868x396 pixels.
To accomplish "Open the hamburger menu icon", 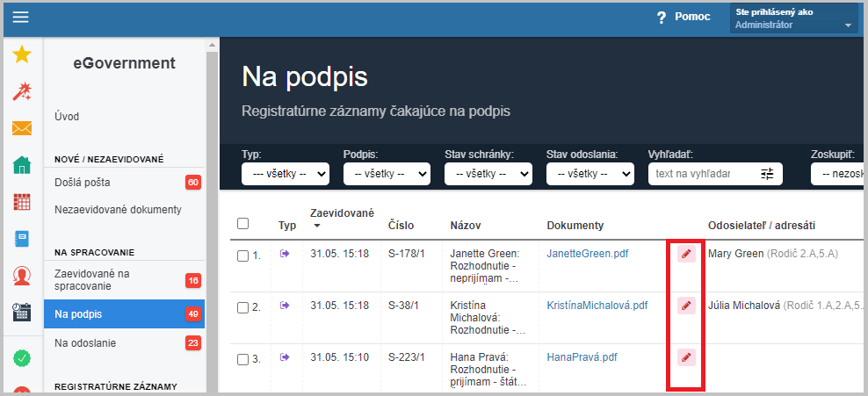I will pyautogui.click(x=20, y=18).
